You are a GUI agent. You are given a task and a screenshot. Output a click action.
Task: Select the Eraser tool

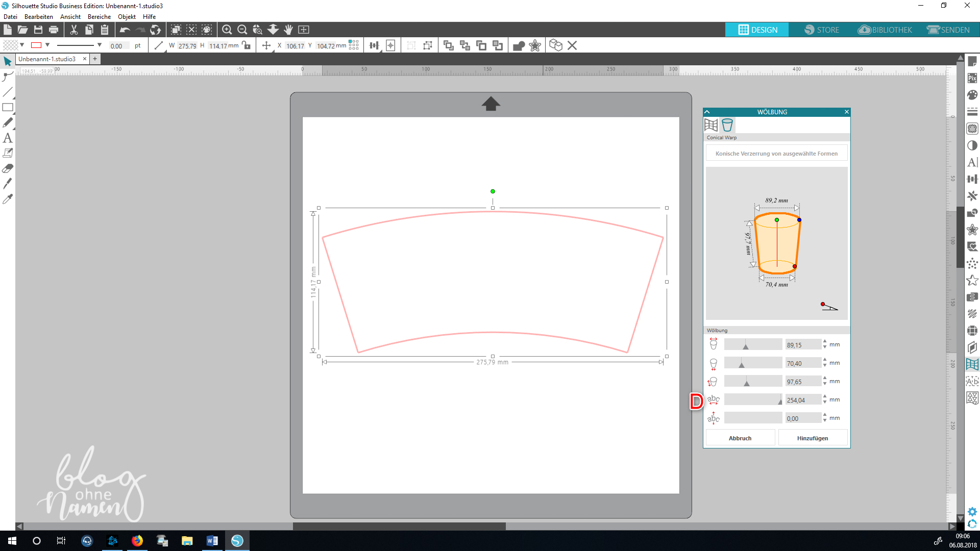(7, 168)
